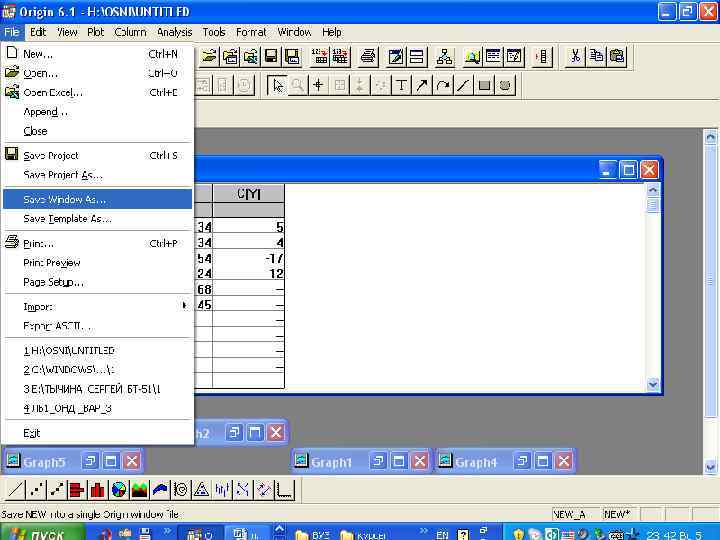Choose Open Excel in the File menu

click(x=97, y=93)
